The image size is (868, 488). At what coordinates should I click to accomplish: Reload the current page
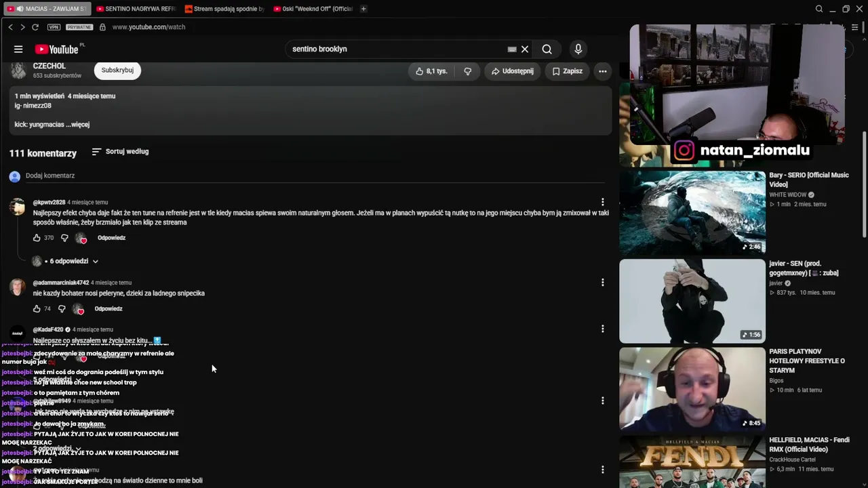point(35,27)
